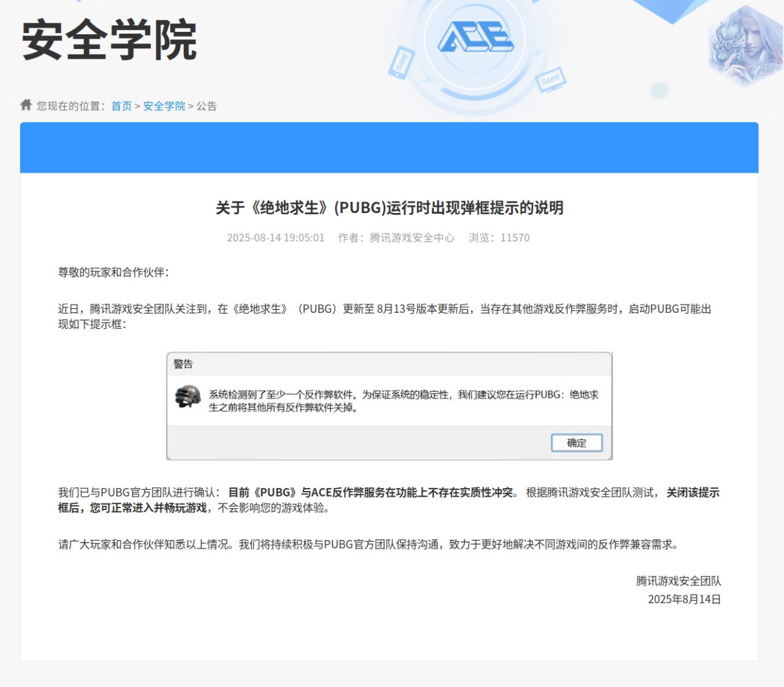Click the publish date 2025-08-14 19:05:01
This screenshot has width=784, height=687.
click(x=276, y=238)
